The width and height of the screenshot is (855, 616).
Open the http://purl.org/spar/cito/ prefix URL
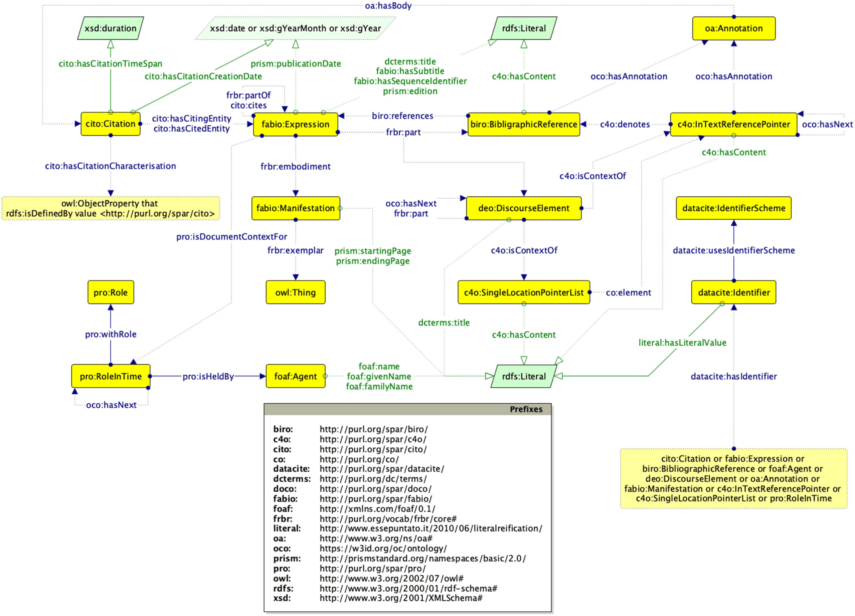click(373, 449)
